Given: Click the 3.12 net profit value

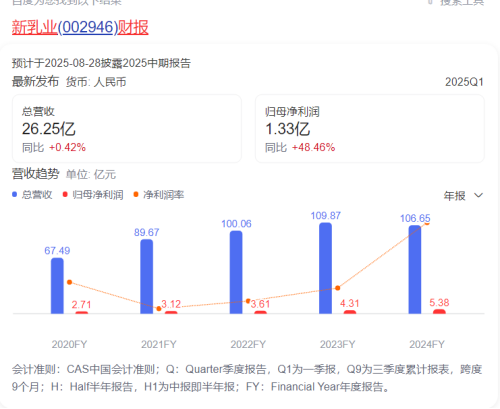Looking at the screenshot, I should point(171,304).
